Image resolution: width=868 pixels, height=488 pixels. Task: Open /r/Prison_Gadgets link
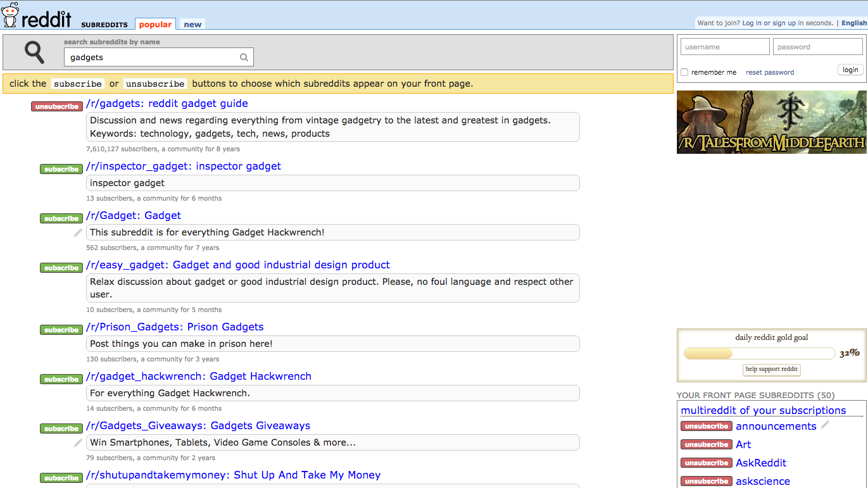[x=175, y=327]
